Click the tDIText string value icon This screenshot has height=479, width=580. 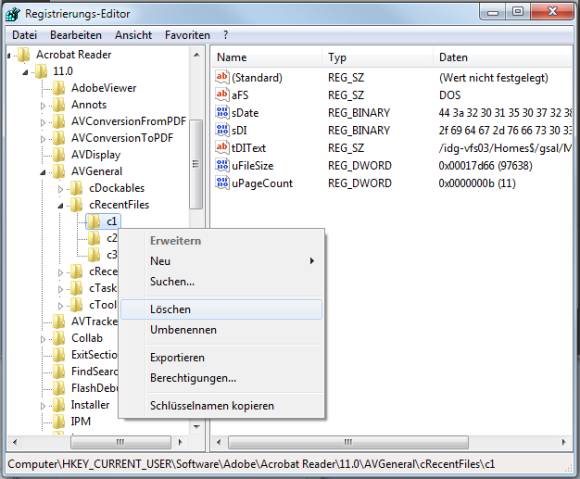[x=222, y=148]
